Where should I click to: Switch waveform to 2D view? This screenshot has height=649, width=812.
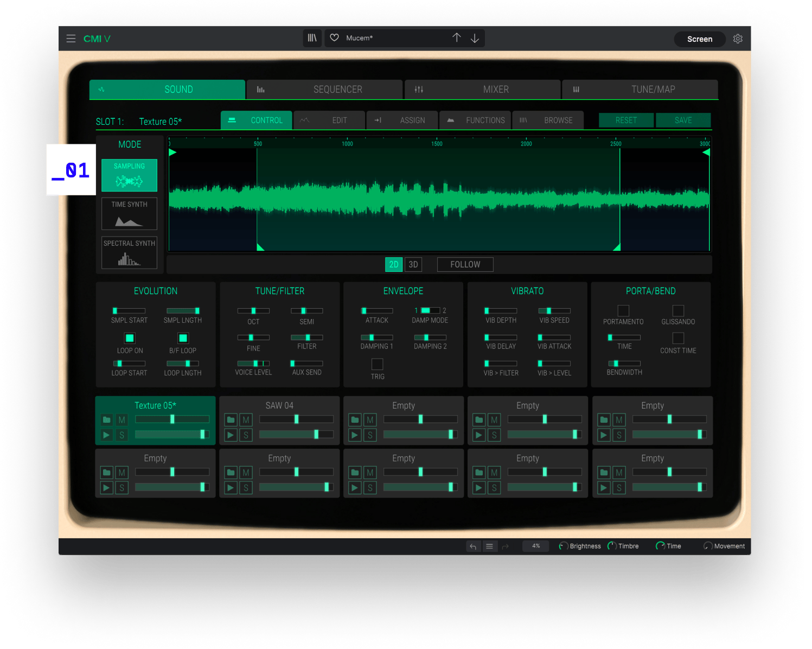click(394, 264)
